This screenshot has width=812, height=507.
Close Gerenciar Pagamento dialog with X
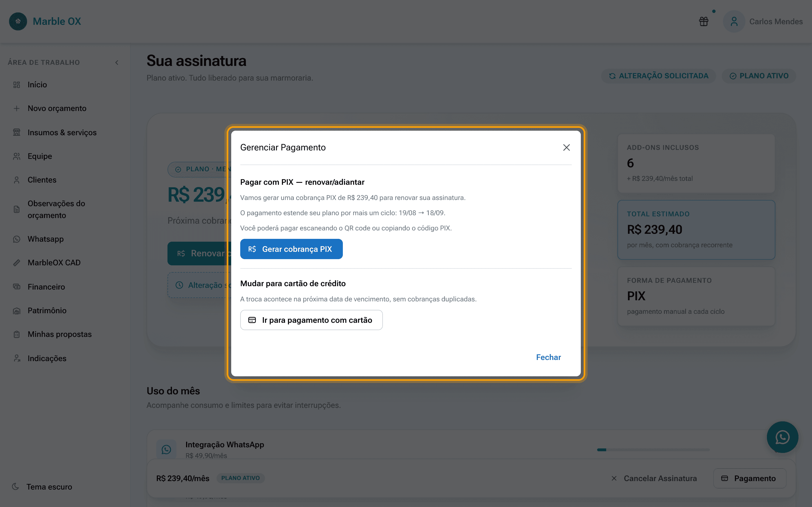click(x=566, y=148)
